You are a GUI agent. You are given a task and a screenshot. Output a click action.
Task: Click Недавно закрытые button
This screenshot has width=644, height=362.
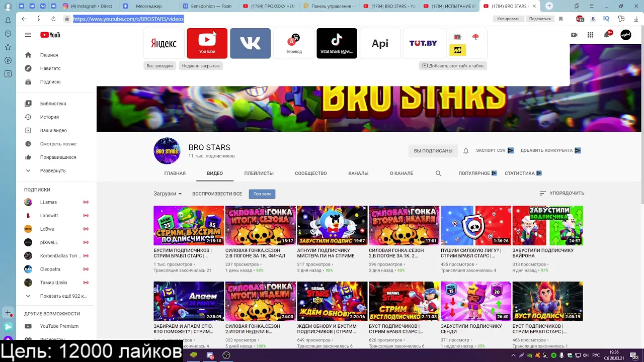pyautogui.click(x=201, y=66)
